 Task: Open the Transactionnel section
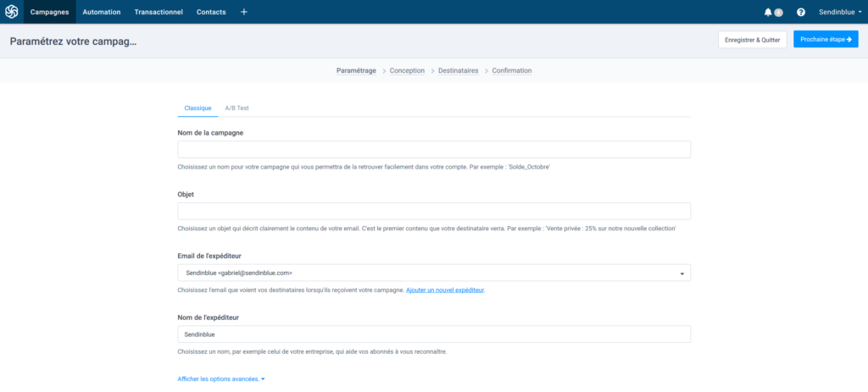click(159, 12)
